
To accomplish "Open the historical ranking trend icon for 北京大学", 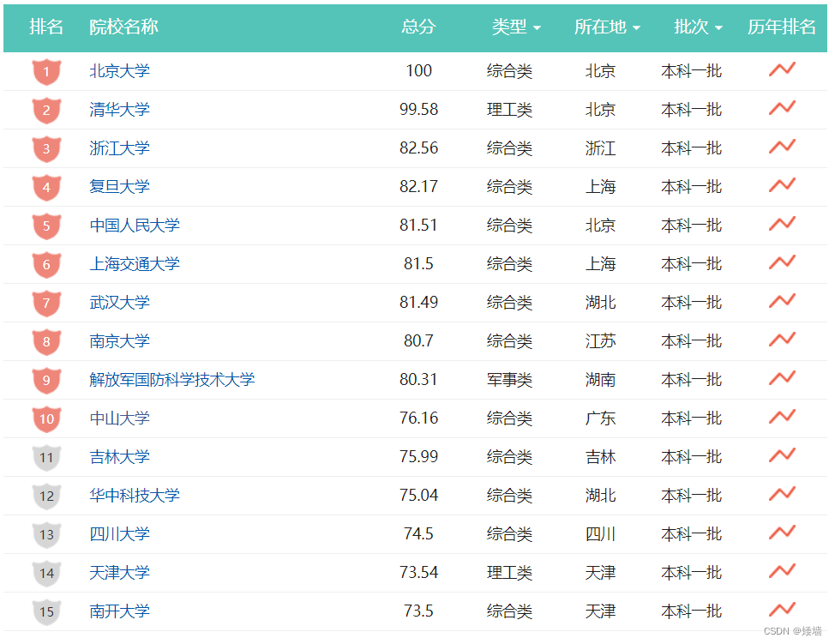I will pyautogui.click(x=782, y=69).
